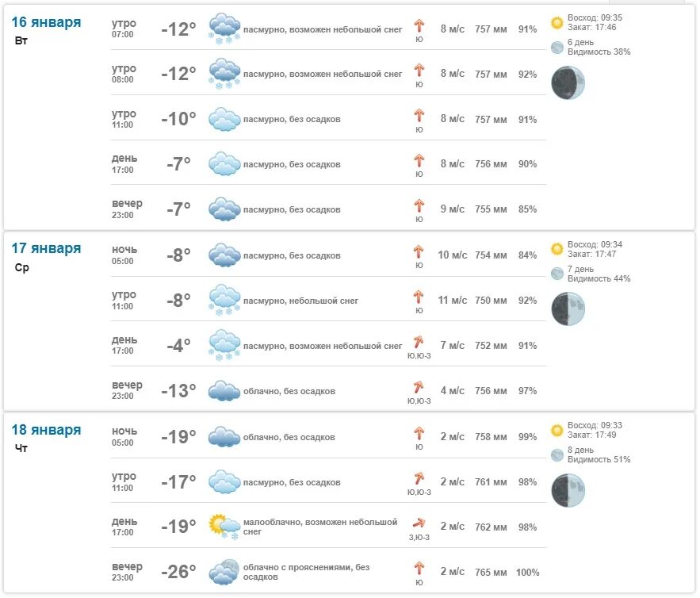Click the snow cloud icon for 16 января 07:00

point(224,29)
